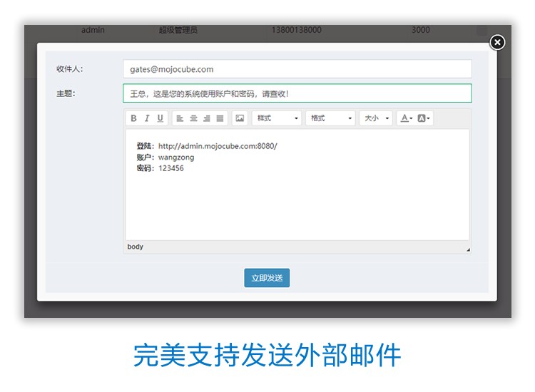Open the 大小 font size dropdown
535x392 pixels.
point(376,118)
